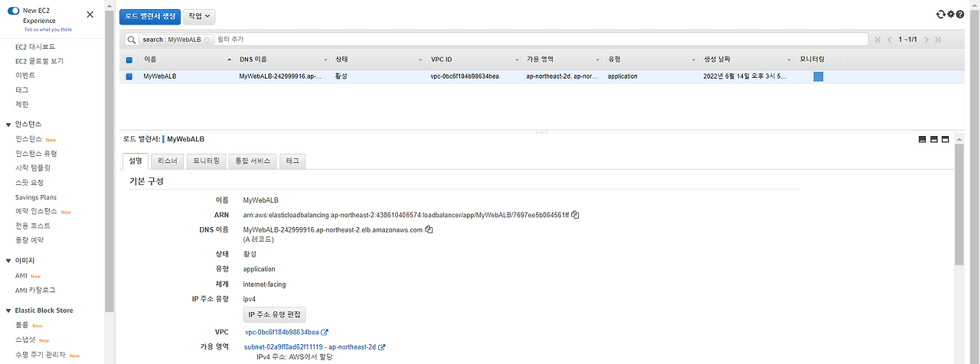Go to first page of results

pos(878,39)
